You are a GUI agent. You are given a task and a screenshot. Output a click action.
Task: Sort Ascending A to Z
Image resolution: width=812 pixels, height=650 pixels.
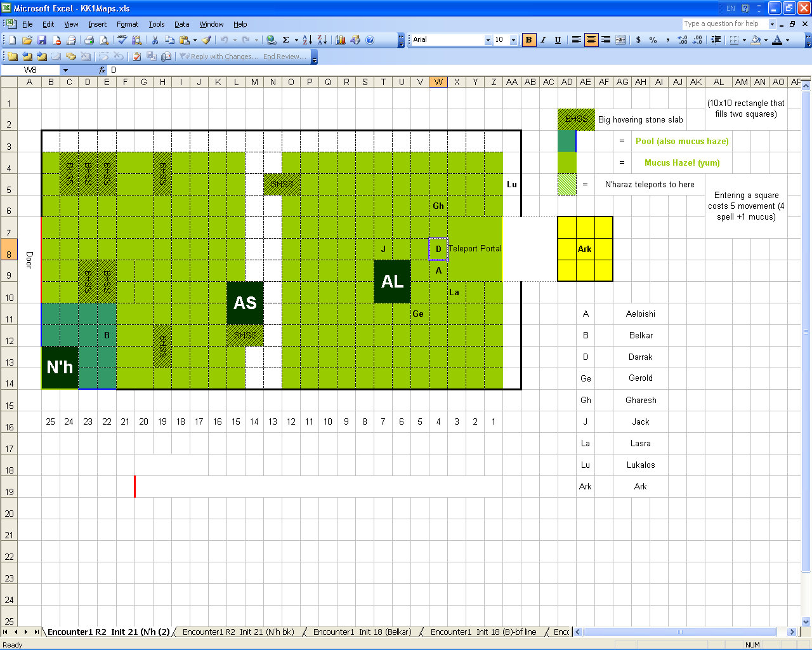307,40
